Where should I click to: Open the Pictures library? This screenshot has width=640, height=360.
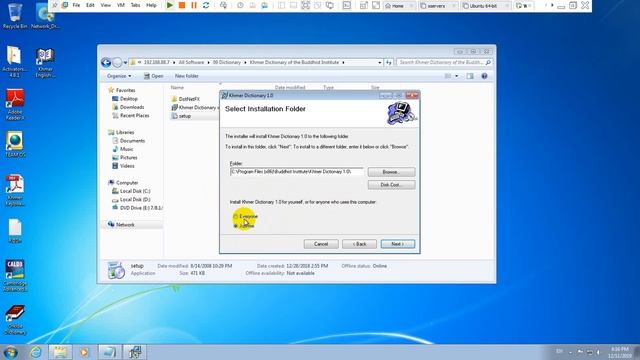point(125,158)
